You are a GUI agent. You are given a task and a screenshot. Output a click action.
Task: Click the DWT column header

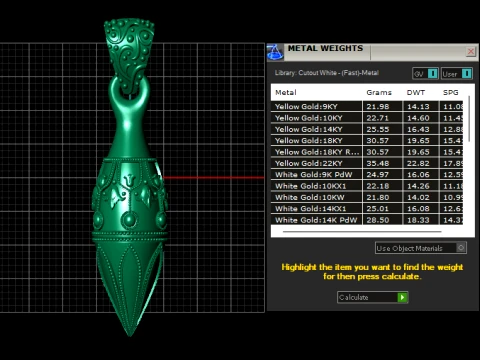[x=416, y=92]
